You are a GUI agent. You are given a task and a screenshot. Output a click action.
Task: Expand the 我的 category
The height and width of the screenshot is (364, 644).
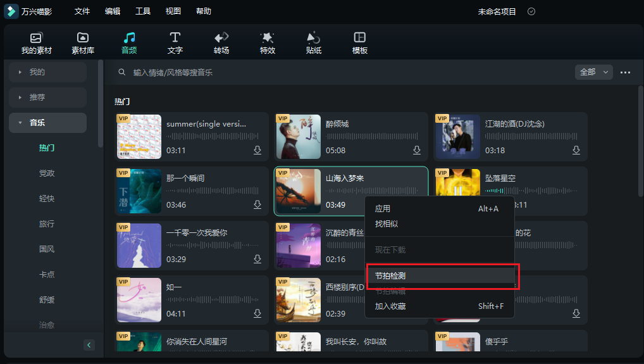click(x=47, y=72)
